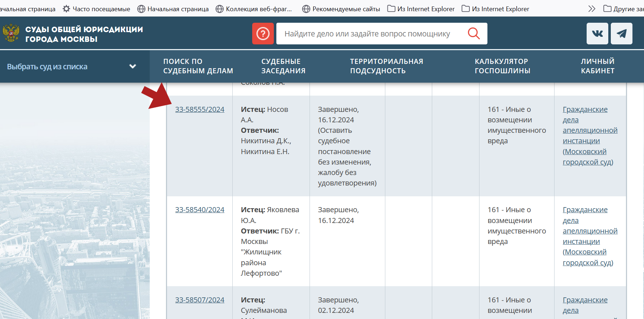Show more bookmarks with double chevron
Image resolution: width=644 pixels, height=319 pixels.
click(x=592, y=9)
